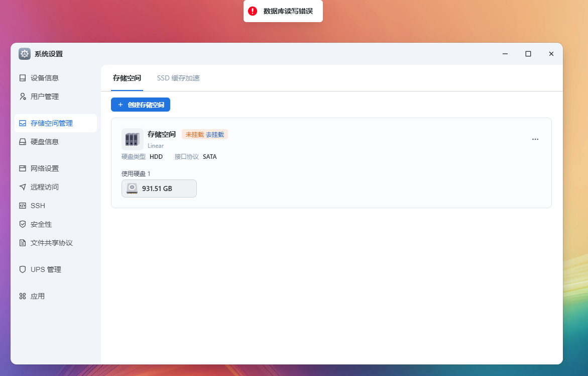Click the 远程访问 arrow icon
This screenshot has width=588, height=376.
click(x=23, y=187)
